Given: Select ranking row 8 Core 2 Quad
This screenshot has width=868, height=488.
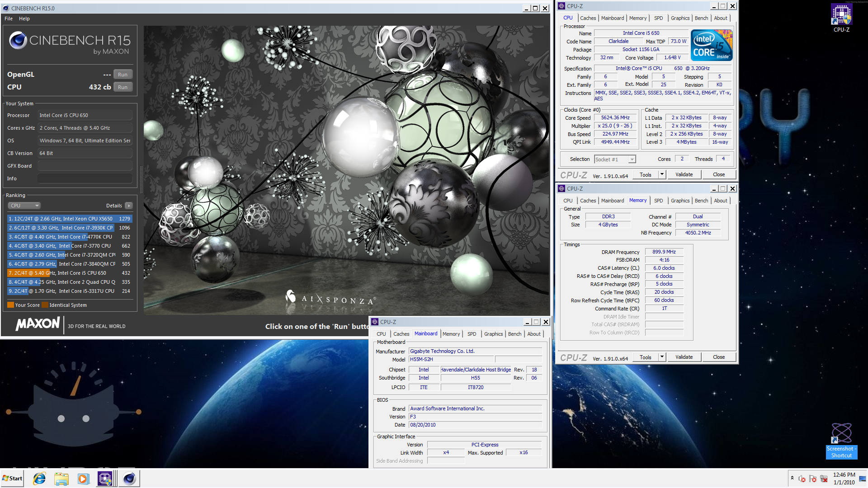Looking at the screenshot, I should coord(70,282).
